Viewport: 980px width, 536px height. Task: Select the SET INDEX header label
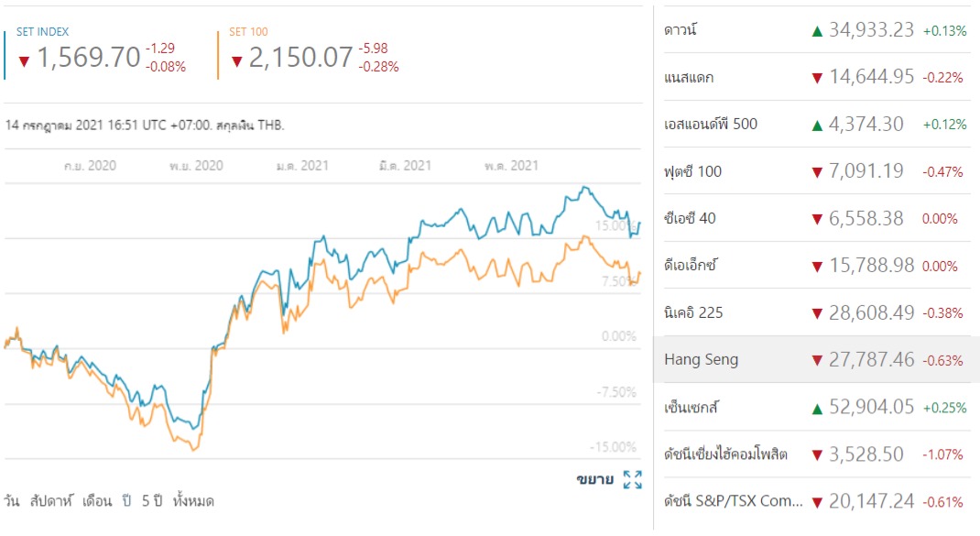click(x=42, y=32)
